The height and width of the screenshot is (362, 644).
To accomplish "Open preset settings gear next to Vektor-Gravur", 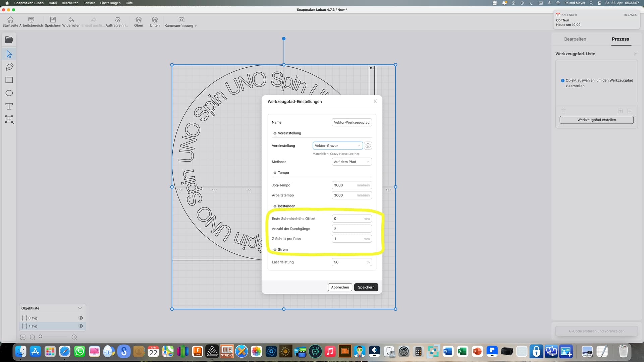I will point(368,146).
